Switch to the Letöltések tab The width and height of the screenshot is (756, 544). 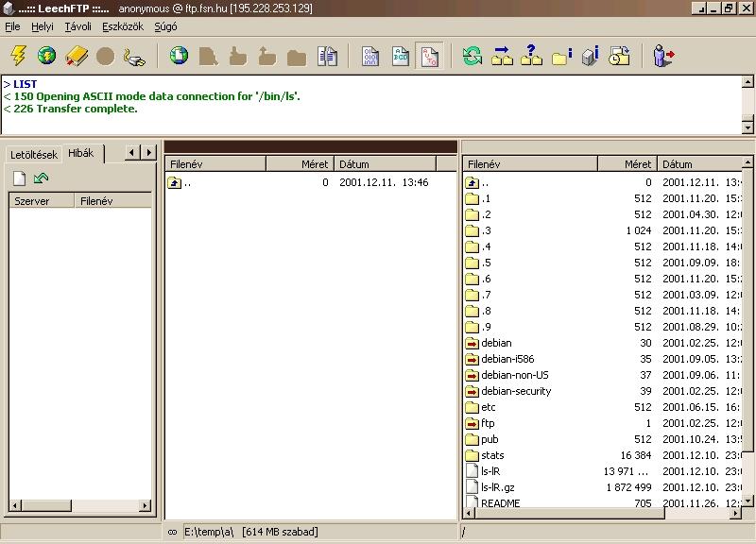pos(34,154)
